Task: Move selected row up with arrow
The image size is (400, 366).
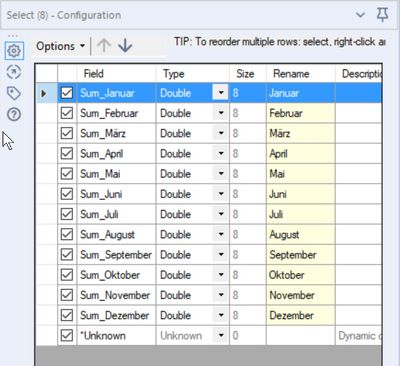Action: (104, 46)
